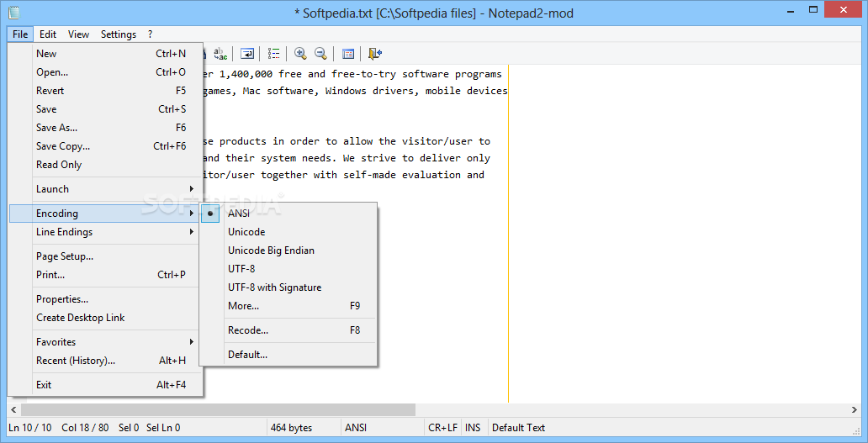Viewport: 868px width, 443px height.
Task: Choose Exit from File menu
Action: tap(106, 385)
